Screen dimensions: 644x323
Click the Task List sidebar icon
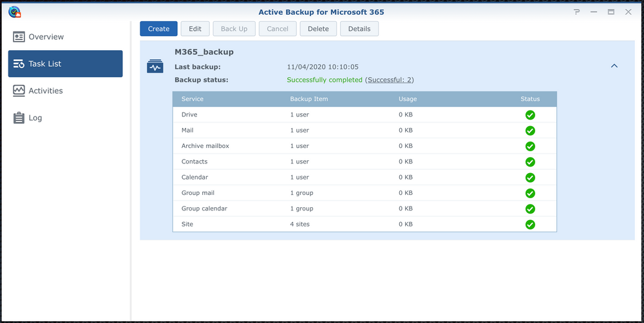(x=19, y=64)
